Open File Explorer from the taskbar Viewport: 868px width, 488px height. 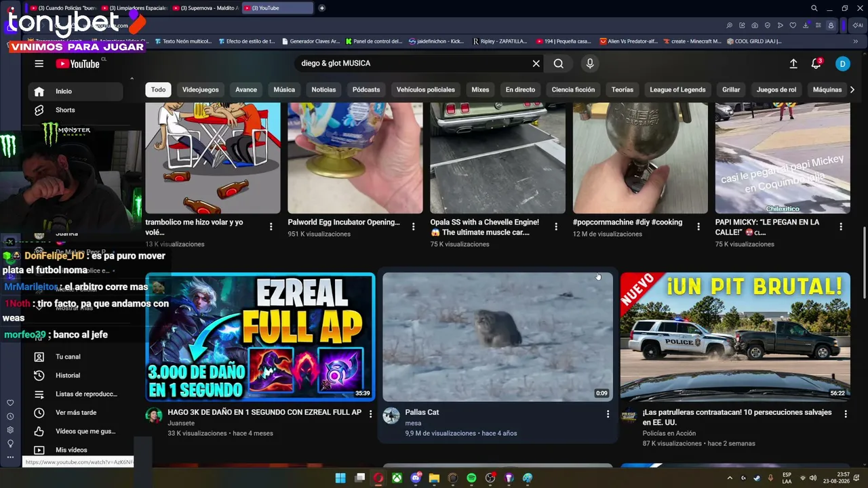tap(434, 478)
